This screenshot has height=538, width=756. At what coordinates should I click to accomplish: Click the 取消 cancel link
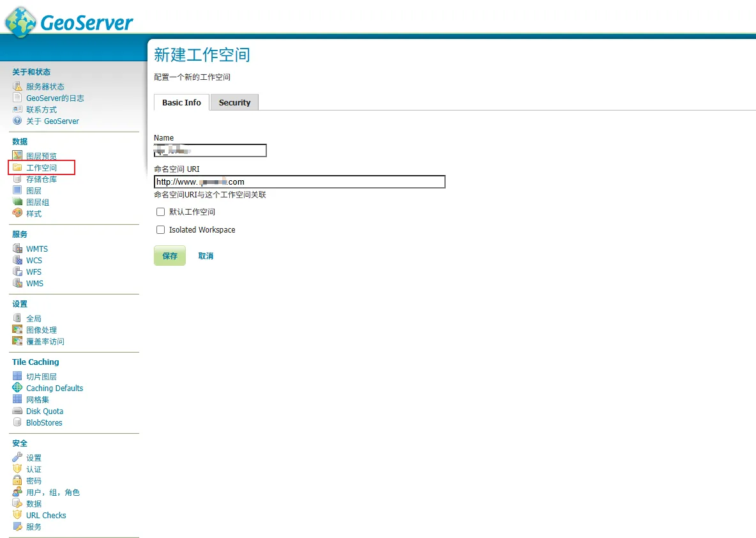[206, 256]
